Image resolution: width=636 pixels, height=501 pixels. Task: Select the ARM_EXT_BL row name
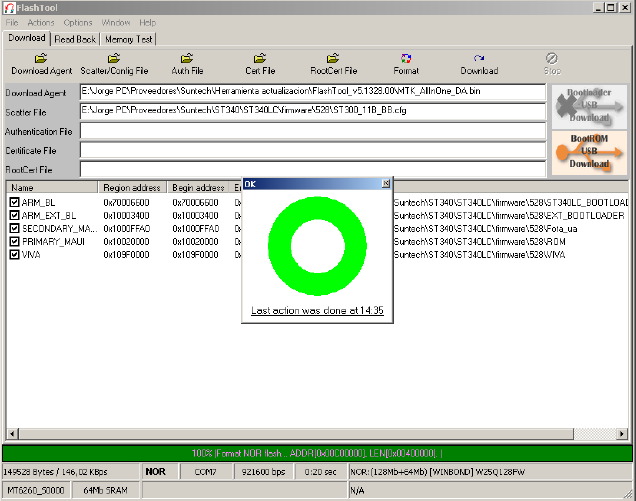pos(49,215)
